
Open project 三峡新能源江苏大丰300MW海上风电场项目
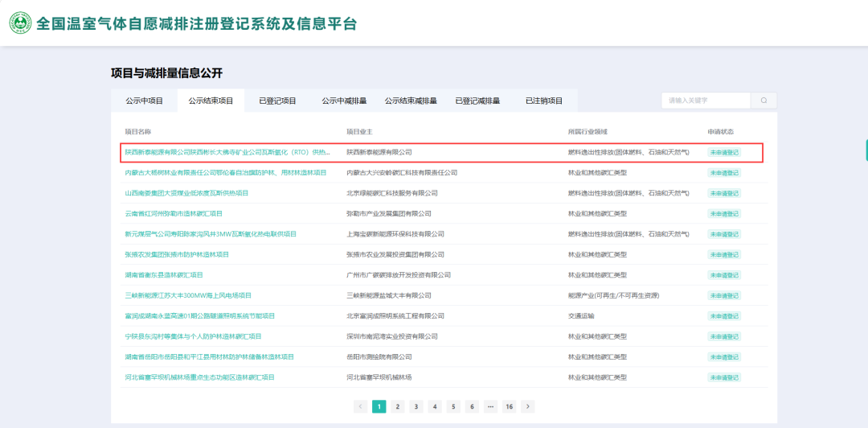[188, 295]
